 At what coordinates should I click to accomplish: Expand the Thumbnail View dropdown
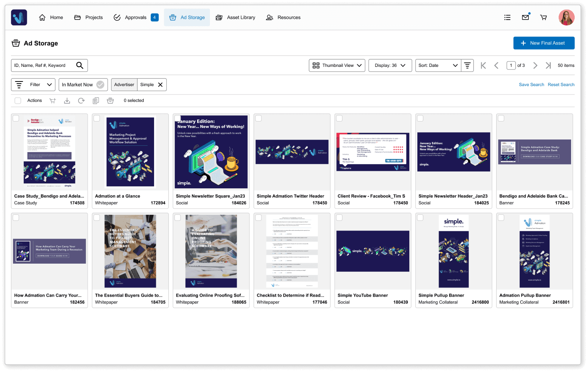[337, 65]
